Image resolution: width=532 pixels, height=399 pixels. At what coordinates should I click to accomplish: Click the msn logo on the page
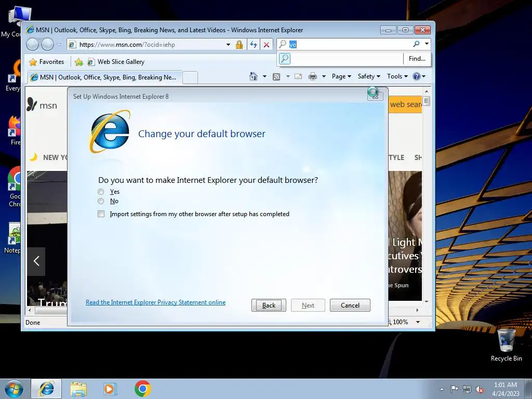tap(42, 105)
